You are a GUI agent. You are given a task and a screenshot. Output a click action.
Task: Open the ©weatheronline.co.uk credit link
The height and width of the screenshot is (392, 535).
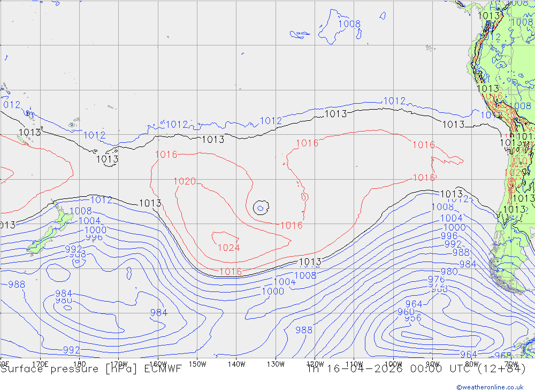[490, 387]
